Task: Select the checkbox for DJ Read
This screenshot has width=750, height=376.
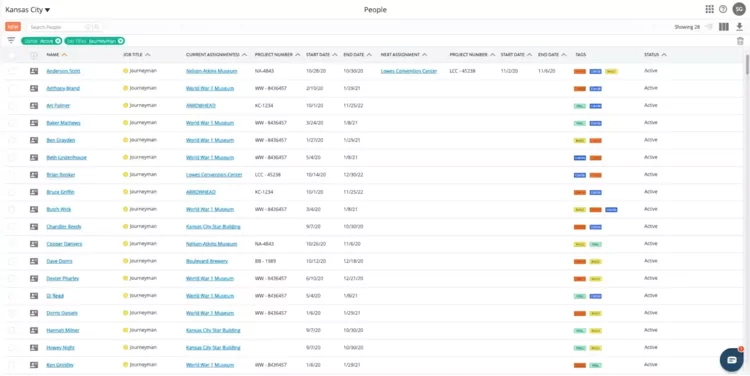Action: (x=12, y=296)
